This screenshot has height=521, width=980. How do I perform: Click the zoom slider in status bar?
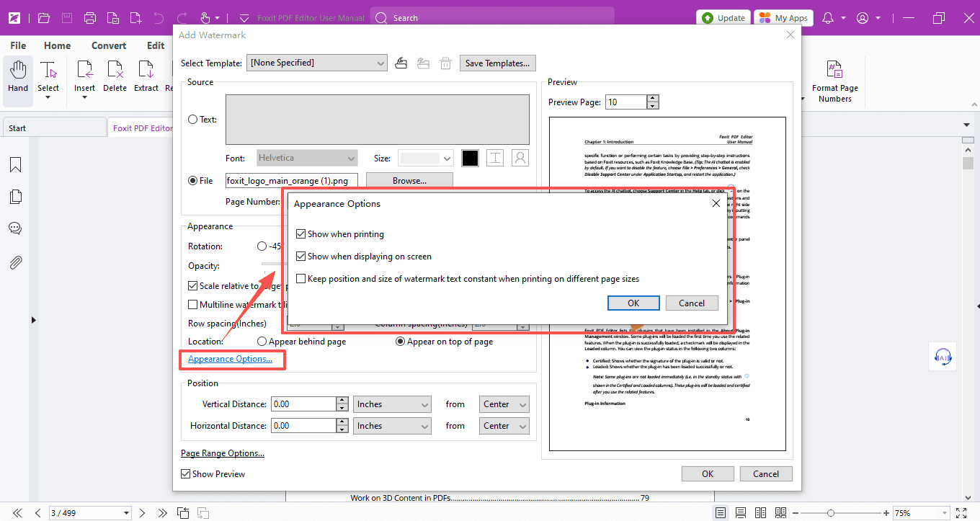pos(830,513)
